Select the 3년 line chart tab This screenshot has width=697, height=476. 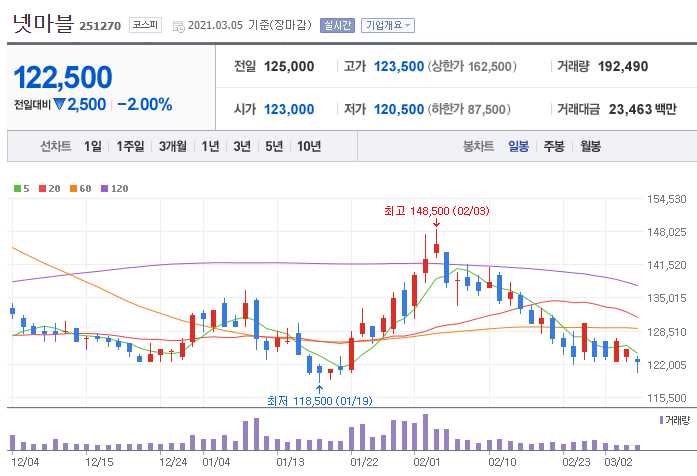[242, 146]
